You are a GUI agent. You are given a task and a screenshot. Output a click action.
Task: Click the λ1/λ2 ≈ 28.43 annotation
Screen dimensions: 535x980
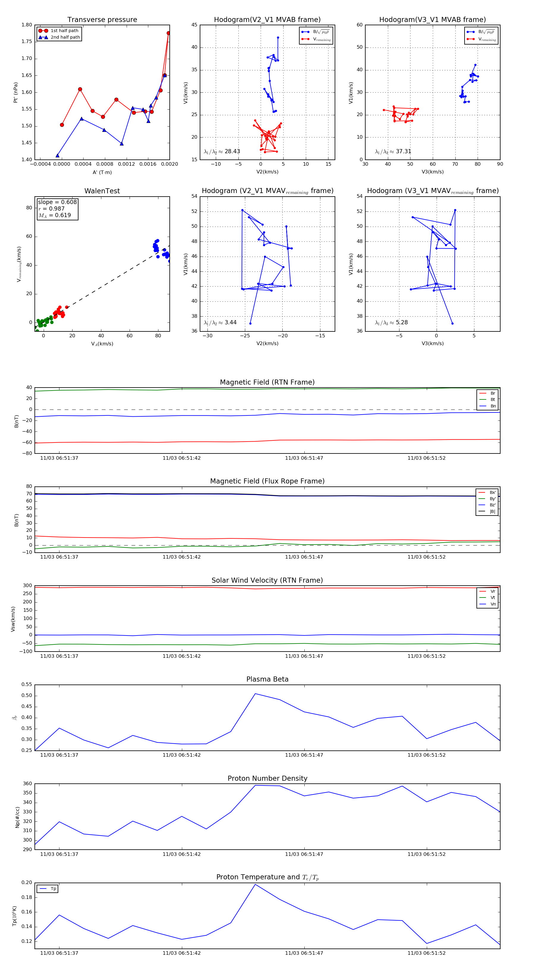coord(222,151)
